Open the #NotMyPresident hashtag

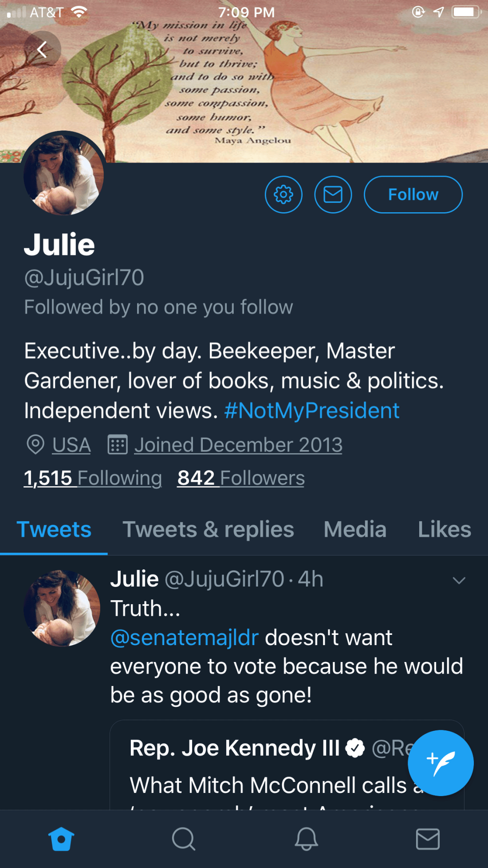click(311, 411)
